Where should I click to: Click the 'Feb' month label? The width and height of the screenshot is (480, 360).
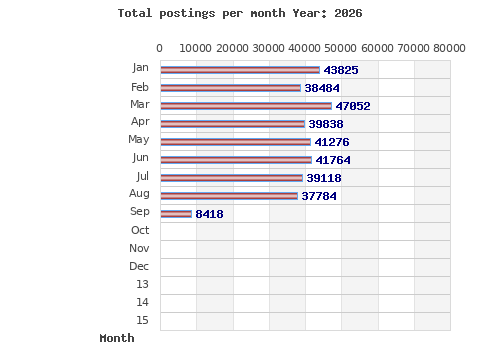[140, 87]
